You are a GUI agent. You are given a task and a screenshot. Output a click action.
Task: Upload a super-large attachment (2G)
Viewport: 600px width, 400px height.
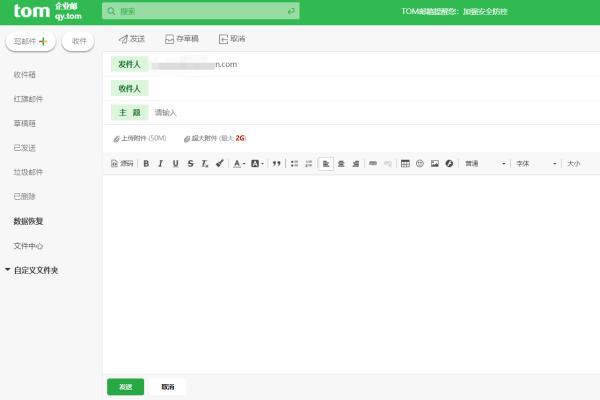pyautogui.click(x=215, y=139)
